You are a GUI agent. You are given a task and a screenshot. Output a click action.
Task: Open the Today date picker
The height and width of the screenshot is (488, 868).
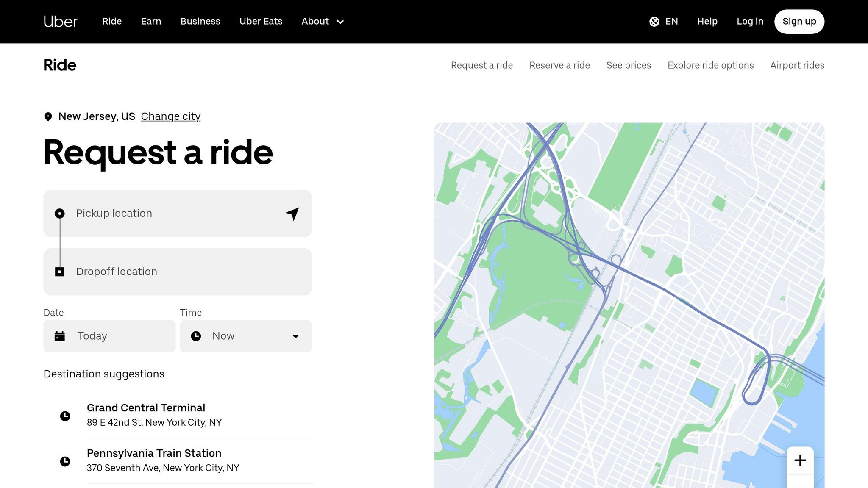click(109, 336)
